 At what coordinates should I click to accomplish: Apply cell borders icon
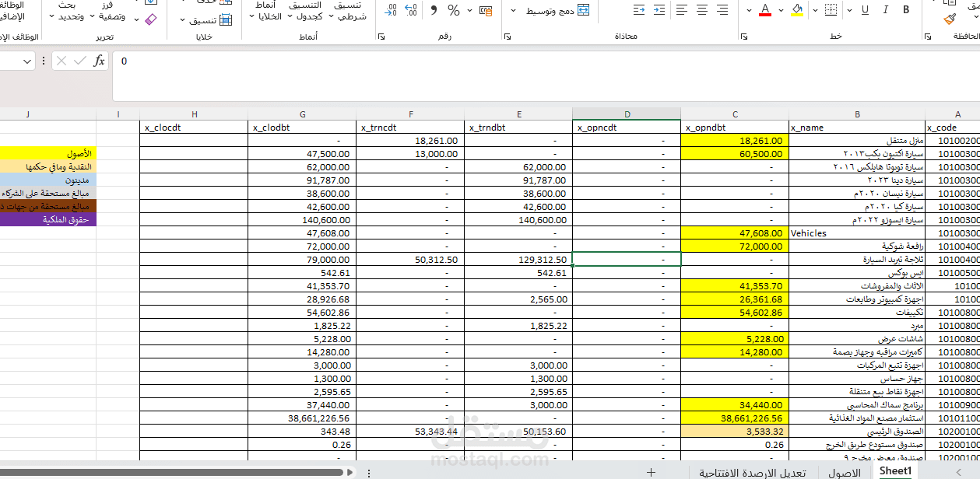(x=831, y=10)
